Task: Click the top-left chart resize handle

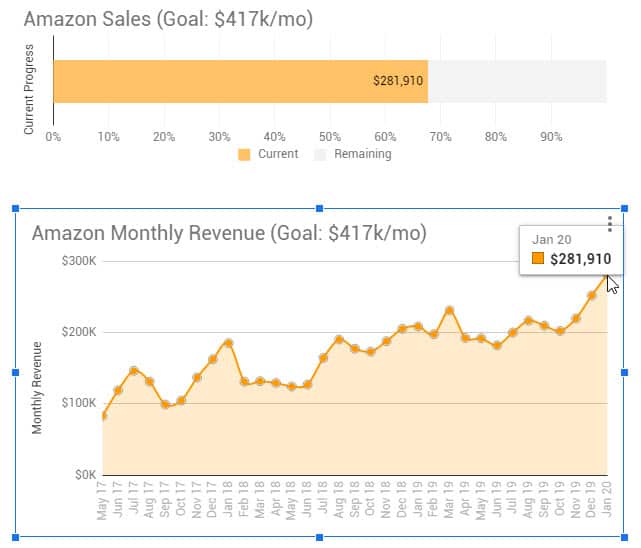Action: tap(15, 208)
